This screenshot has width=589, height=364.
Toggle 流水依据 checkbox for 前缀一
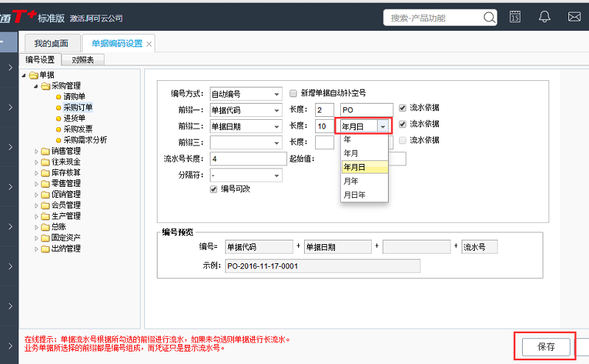tap(402, 108)
